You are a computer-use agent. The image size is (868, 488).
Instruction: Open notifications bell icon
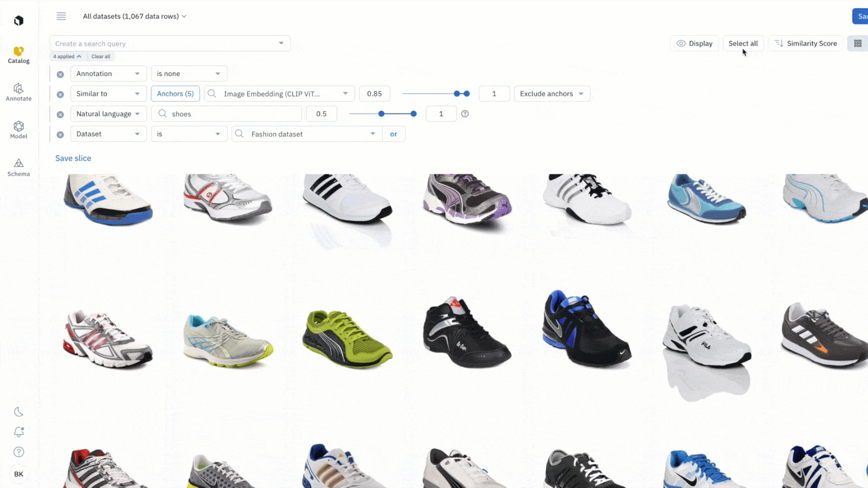[x=19, y=432]
